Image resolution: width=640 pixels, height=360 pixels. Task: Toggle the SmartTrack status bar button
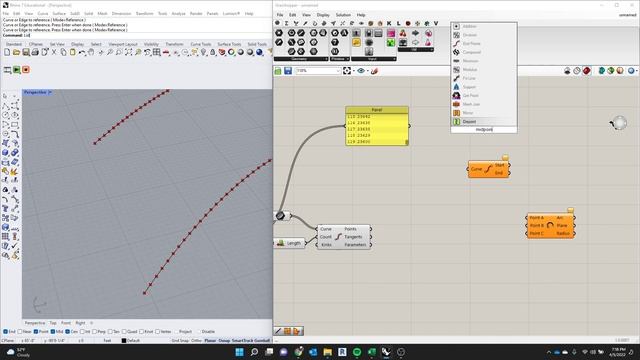coord(242,340)
